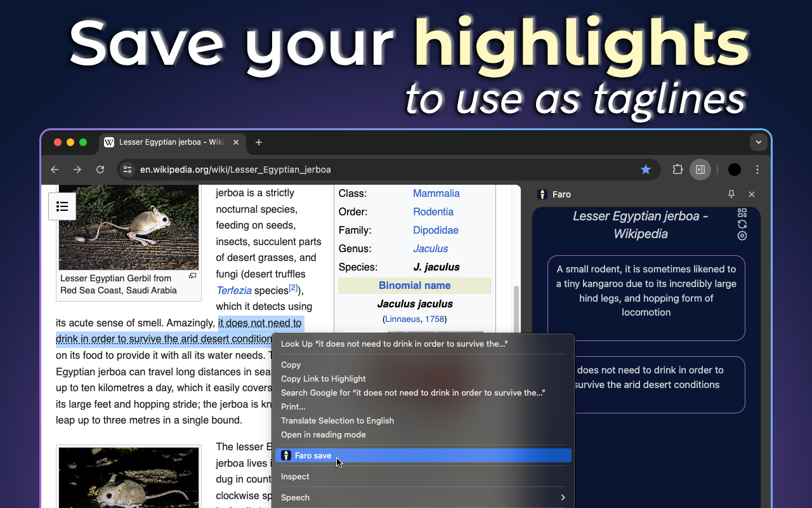
Task: Open the Chrome profile avatar
Action: pos(735,170)
